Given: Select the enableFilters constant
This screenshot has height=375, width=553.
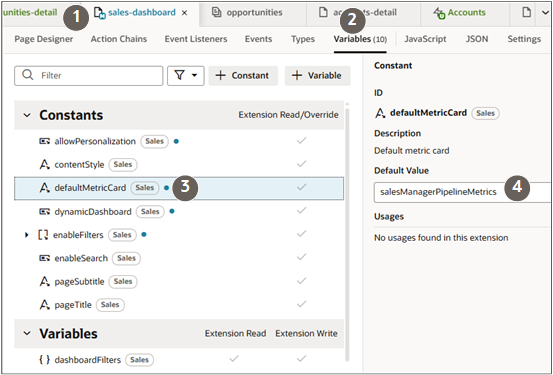Looking at the screenshot, I should pyautogui.click(x=78, y=235).
